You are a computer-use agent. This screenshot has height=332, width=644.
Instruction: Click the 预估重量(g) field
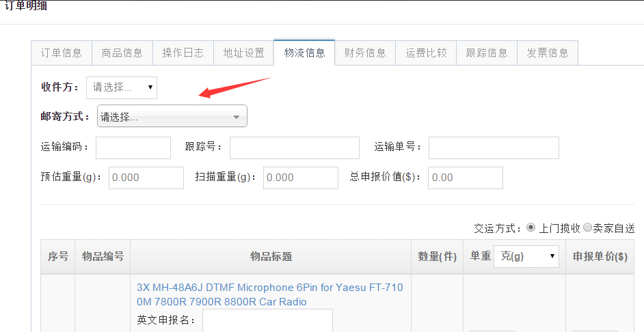tap(146, 178)
